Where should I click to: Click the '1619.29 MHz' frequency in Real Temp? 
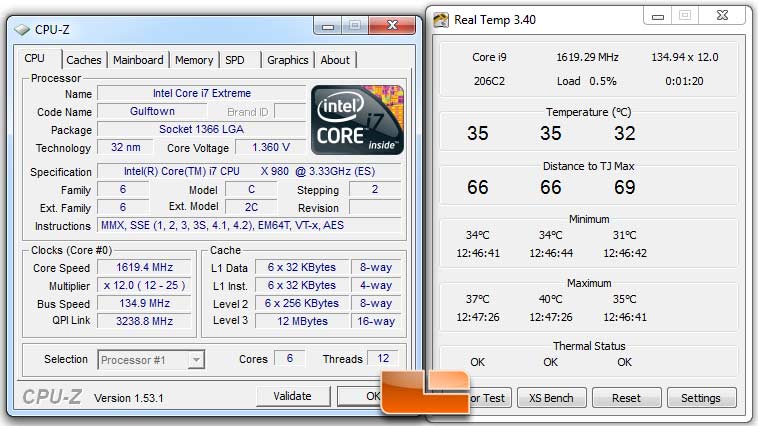point(587,58)
